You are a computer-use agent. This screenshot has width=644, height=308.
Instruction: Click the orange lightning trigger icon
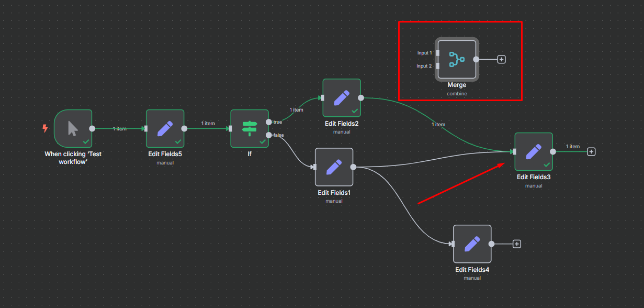click(x=45, y=128)
